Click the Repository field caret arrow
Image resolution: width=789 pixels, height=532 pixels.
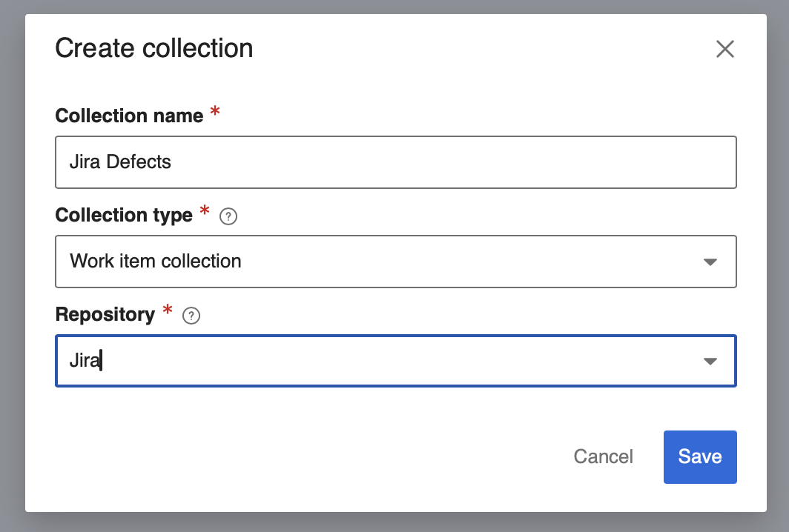coord(710,361)
